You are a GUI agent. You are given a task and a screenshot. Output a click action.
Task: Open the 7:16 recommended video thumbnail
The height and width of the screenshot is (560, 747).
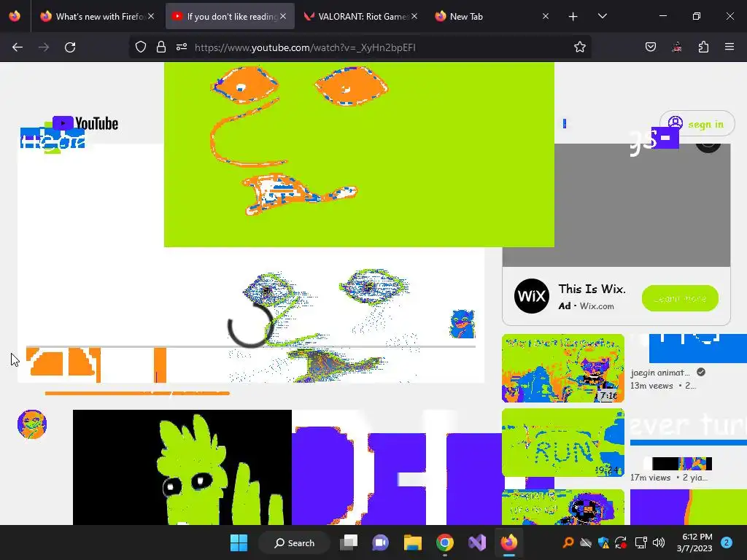click(x=563, y=368)
